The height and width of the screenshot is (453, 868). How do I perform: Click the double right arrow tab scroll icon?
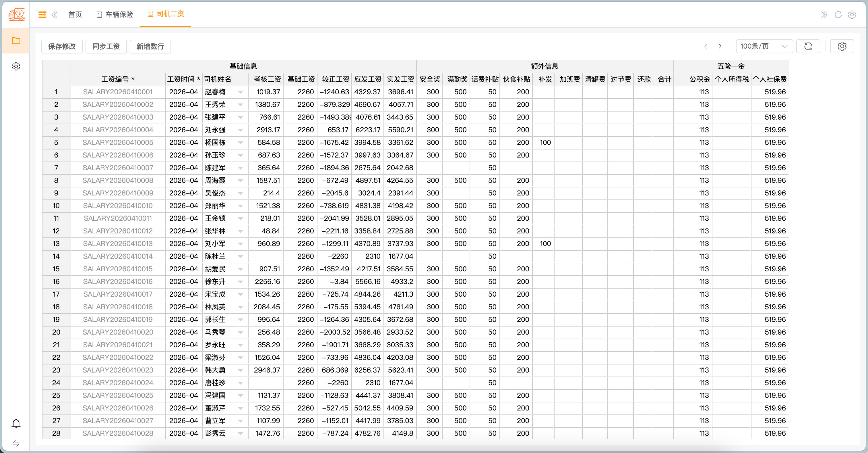click(824, 14)
